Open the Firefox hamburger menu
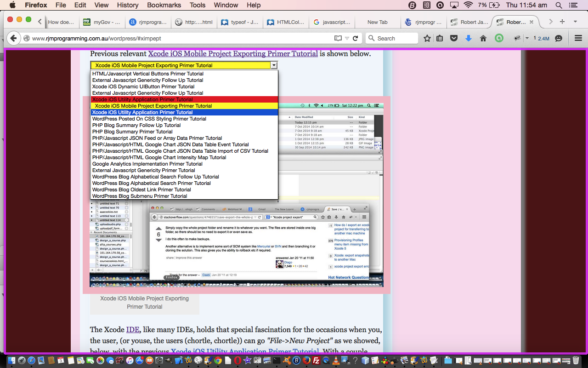Viewport: 588px width, 368px height. click(x=578, y=39)
